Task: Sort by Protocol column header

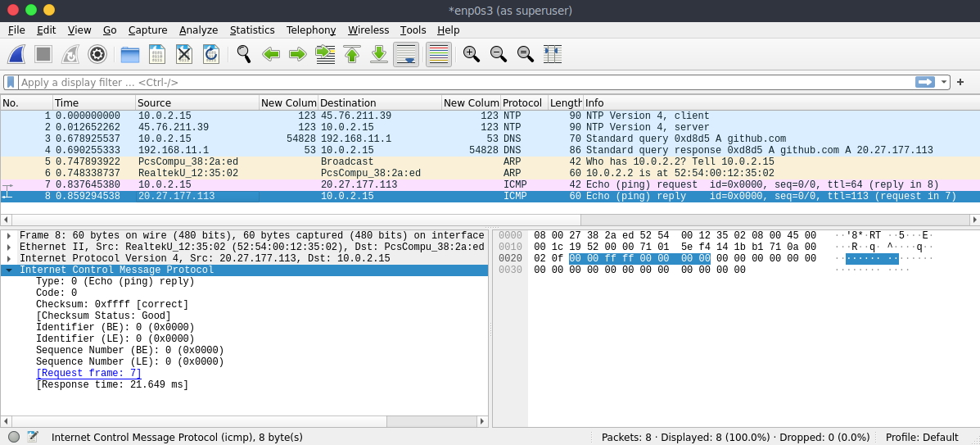Action: pos(524,102)
